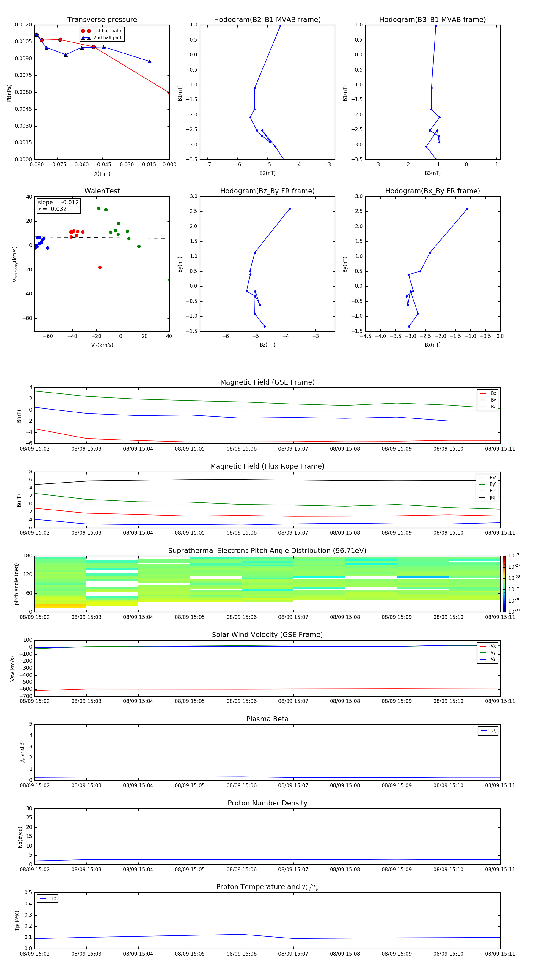The height and width of the screenshot is (980, 535).
Task: Click the 'Magnetic Field (Flux Rope Frame)' title
Action: click(267, 467)
